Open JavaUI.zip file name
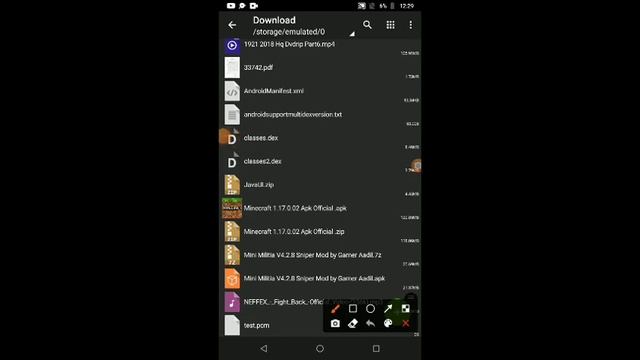640x360 pixels. click(259, 184)
